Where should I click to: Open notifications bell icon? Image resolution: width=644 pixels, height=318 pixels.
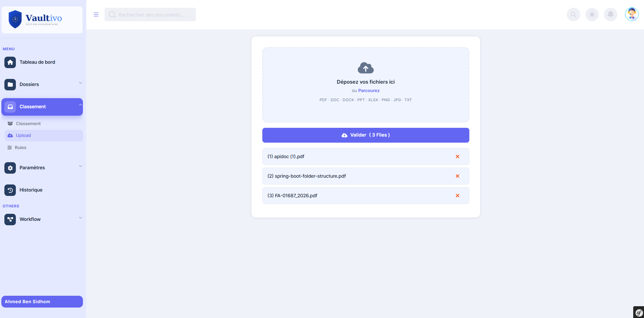pos(610,15)
